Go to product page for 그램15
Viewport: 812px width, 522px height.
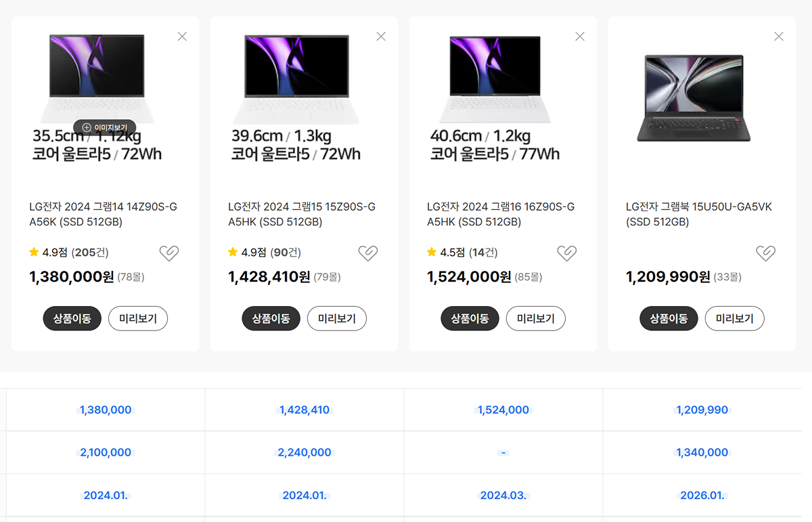click(271, 319)
